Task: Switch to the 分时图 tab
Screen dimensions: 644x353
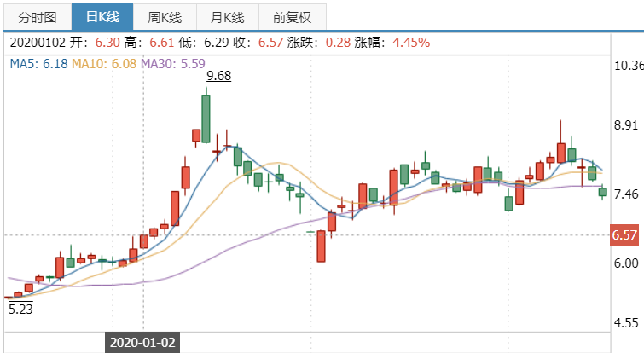Action: [38, 17]
